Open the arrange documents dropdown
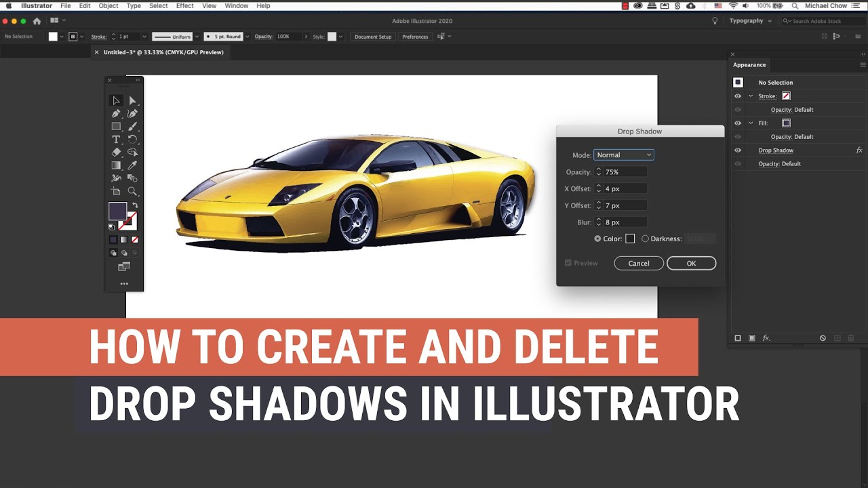The height and width of the screenshot is (488, 868). (57, 21)
